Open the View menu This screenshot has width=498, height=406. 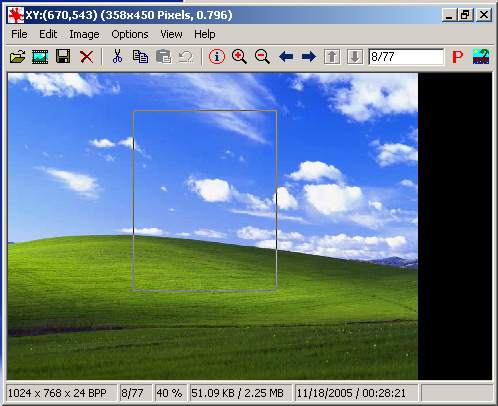pyautogui.click(x=171, y=34)
